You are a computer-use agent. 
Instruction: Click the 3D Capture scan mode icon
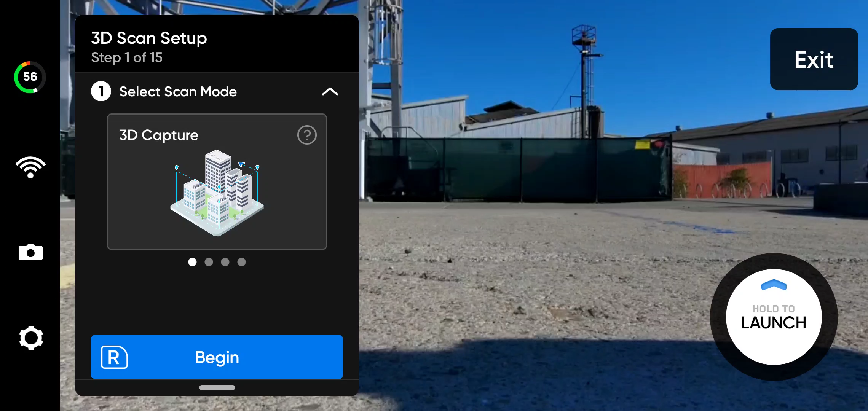coord(217,188)
